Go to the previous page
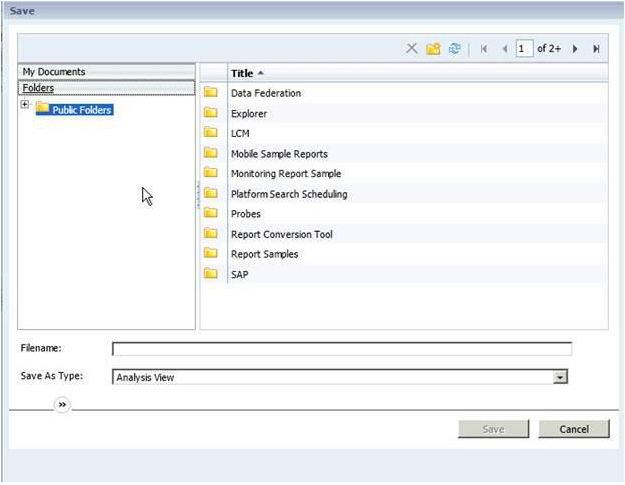 click(505, 49)
